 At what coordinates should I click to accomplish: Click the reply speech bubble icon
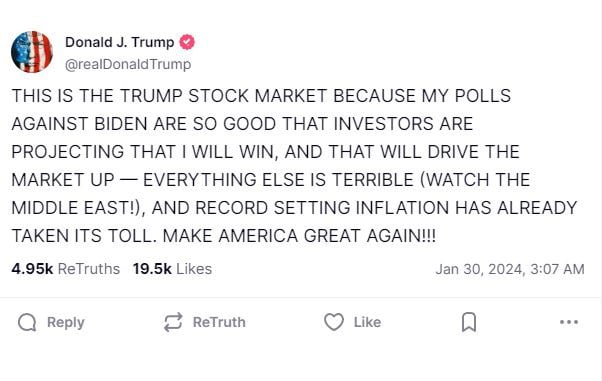[27, 322]
